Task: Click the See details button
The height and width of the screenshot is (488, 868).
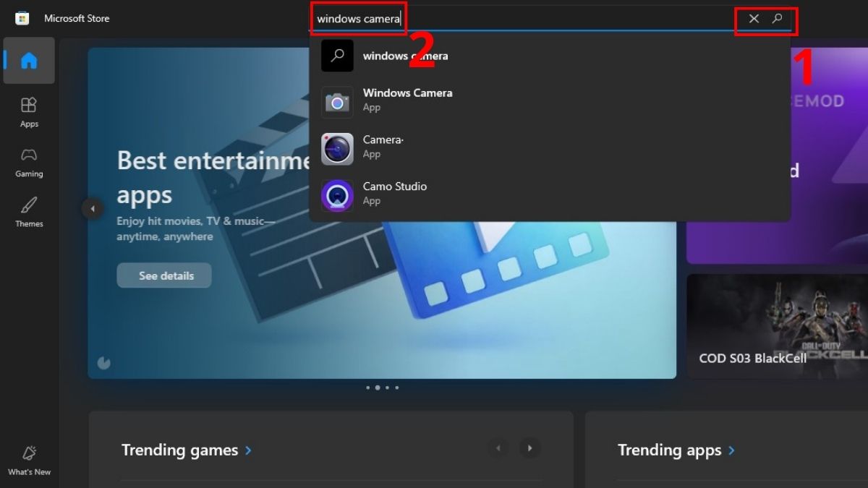Action: pos(164,275)
